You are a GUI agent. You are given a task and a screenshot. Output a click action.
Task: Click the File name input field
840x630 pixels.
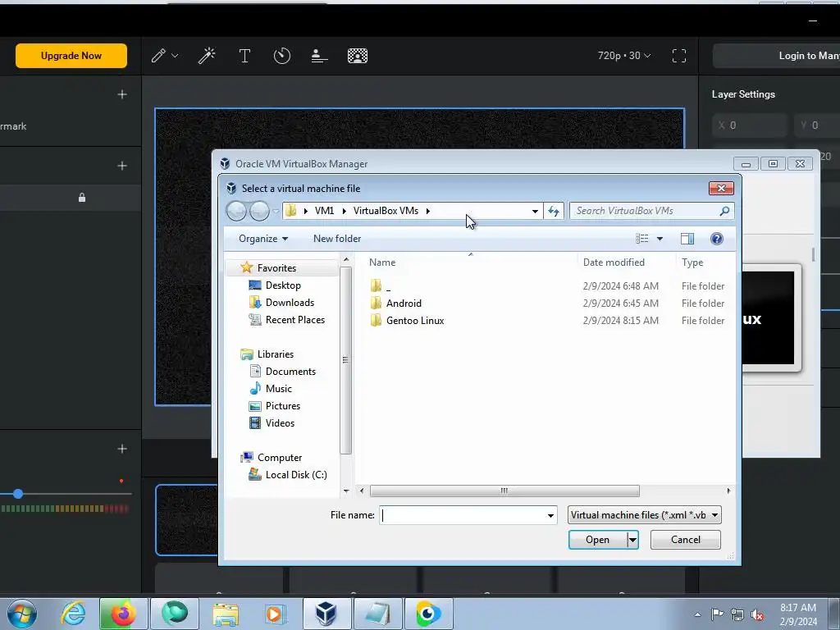(463, 515)
